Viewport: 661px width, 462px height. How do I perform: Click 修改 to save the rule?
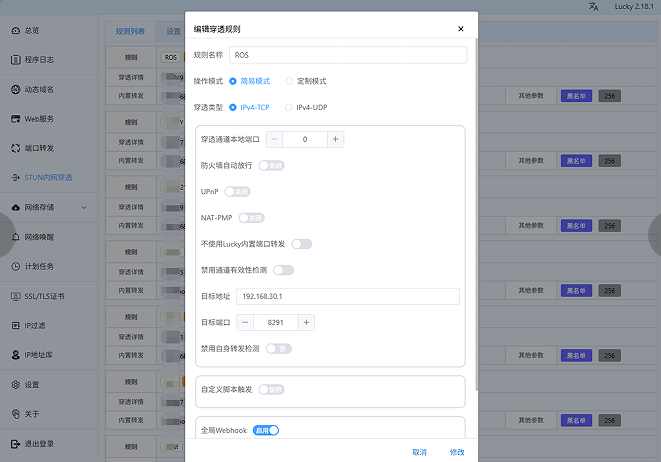pos(457,452)
